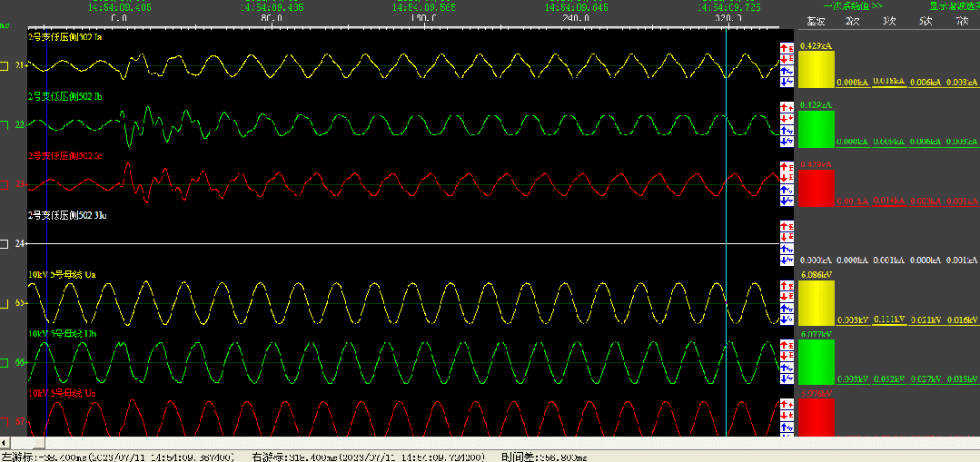Click the amplitude increase icon for the Ia channel
980x462 pixels.
787,47
